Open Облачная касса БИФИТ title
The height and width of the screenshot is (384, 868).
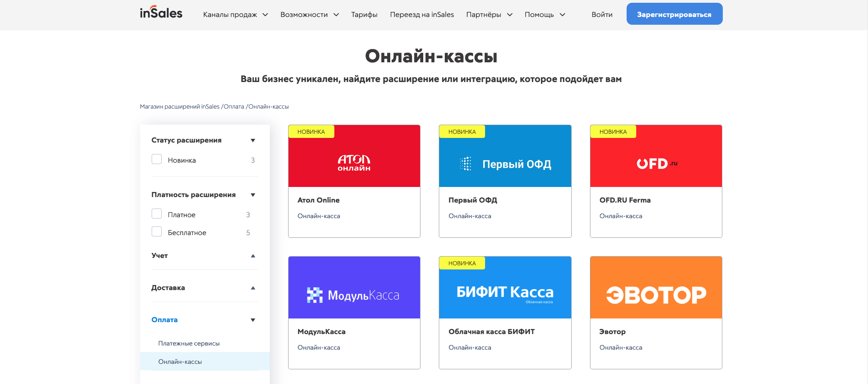click(x=491, y=332)
